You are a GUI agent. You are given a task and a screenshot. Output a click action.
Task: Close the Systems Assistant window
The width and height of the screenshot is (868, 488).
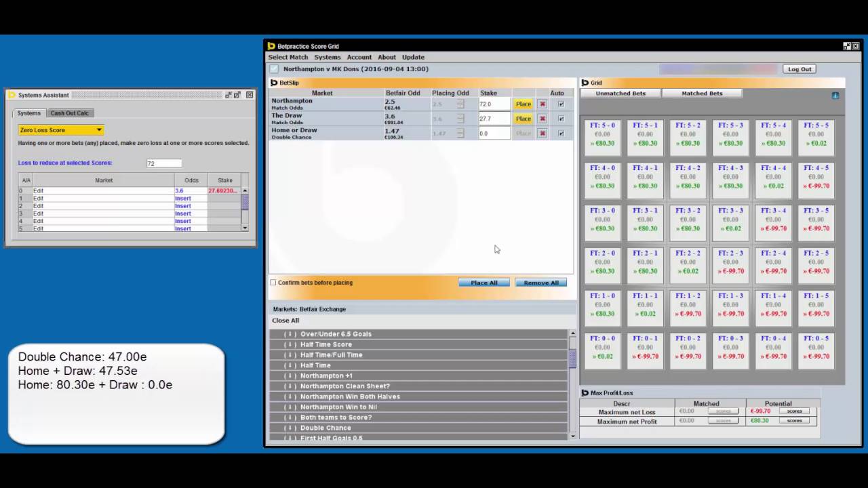pos(250,95)
